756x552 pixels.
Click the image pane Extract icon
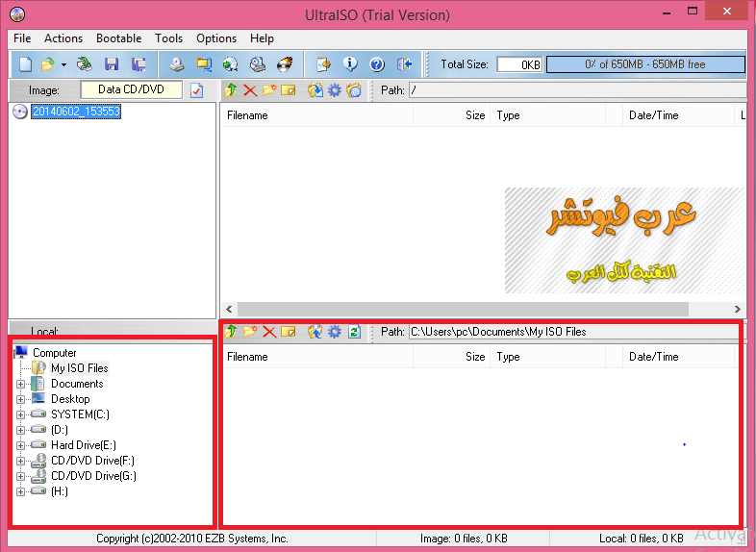pos(315,90)
